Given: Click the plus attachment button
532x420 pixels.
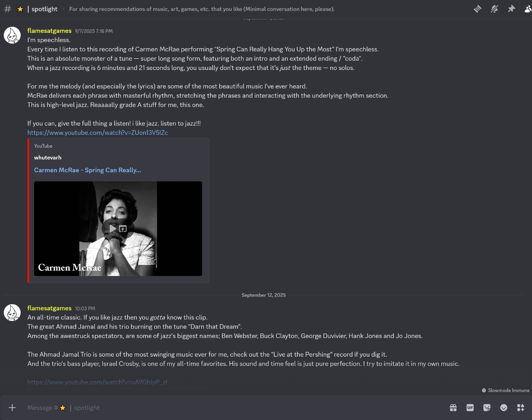Looking at the screenshot, I should coord(12,407).
